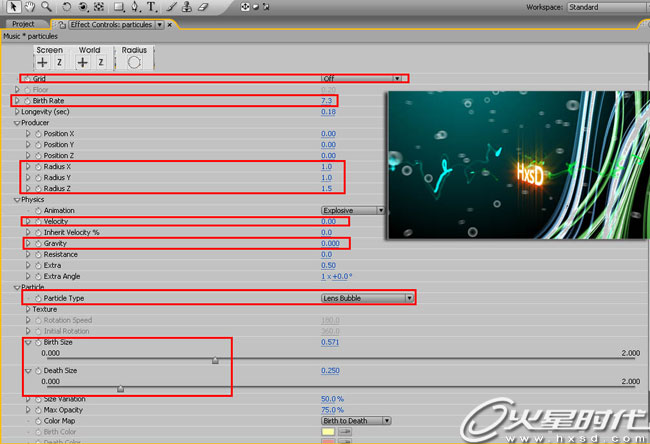Image resolution: width=650 pixels, height=444 pixels.
Task: Select the Horizontal Type tool
Action: tap(152, 7)
